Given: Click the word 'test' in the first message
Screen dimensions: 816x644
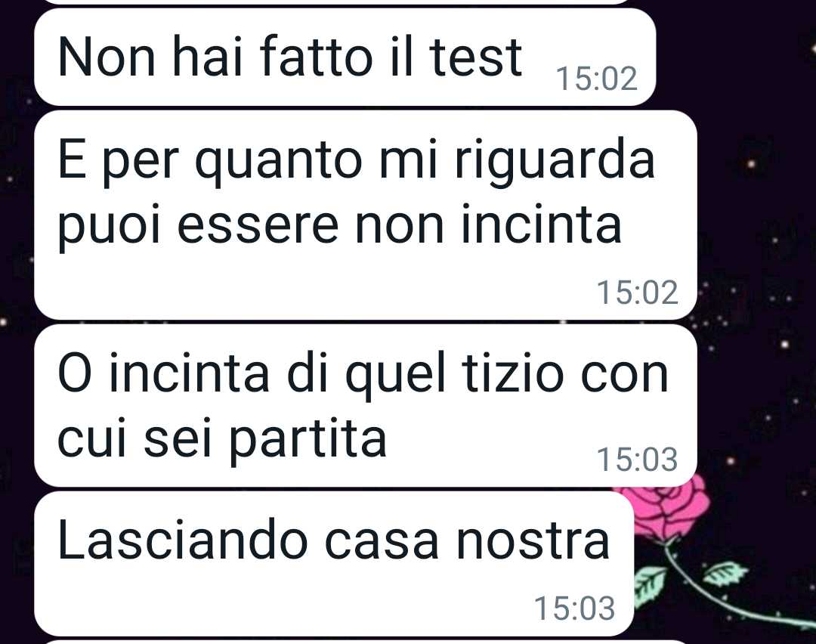Looking at the screenshot, I should [475, 57].
